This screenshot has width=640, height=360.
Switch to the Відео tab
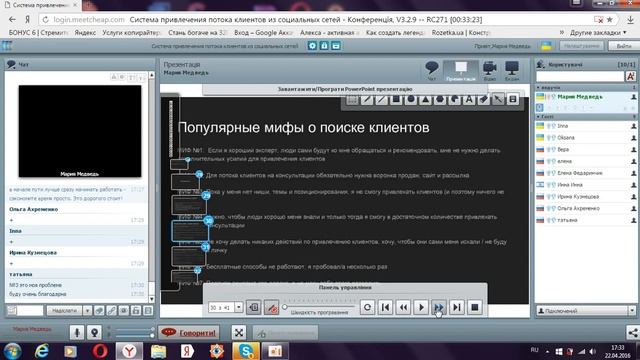click(x=489, y=71)
